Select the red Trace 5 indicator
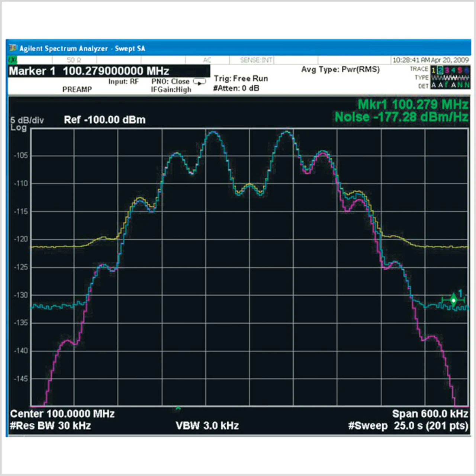The width and height of the screenshot is (476, 476). [x=460, y=70]
